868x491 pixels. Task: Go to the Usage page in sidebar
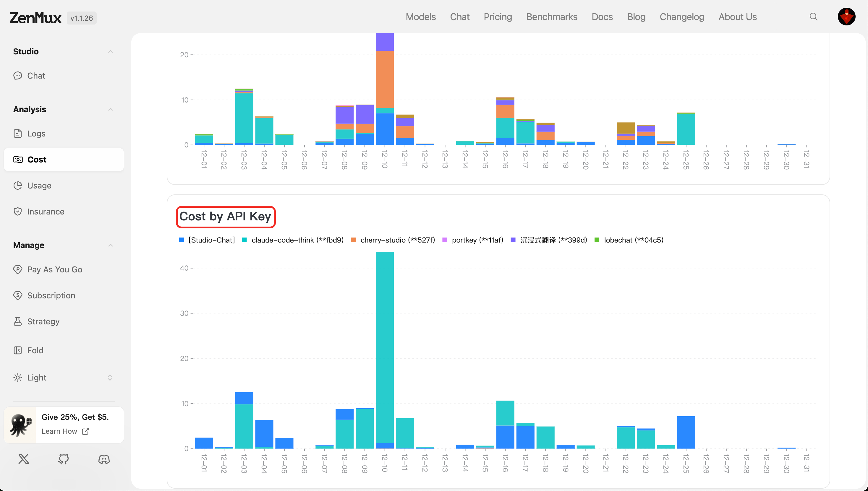[x=39, y=186]
